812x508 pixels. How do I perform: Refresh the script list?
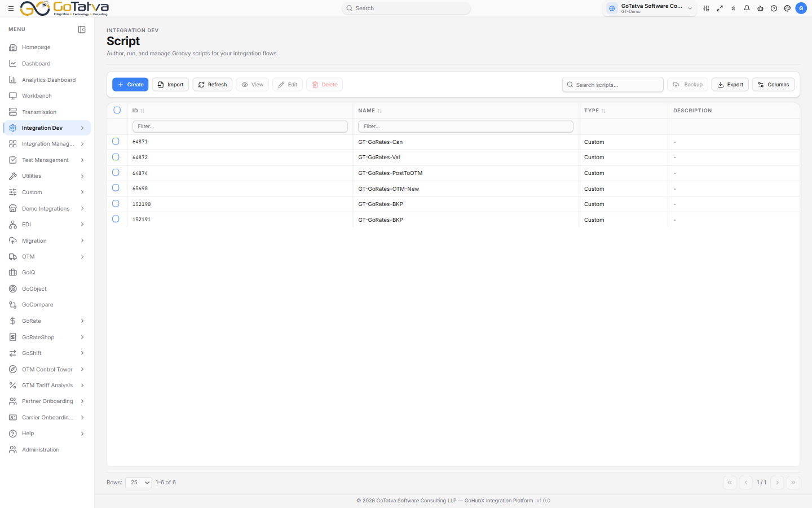click(x=213, y=85)
